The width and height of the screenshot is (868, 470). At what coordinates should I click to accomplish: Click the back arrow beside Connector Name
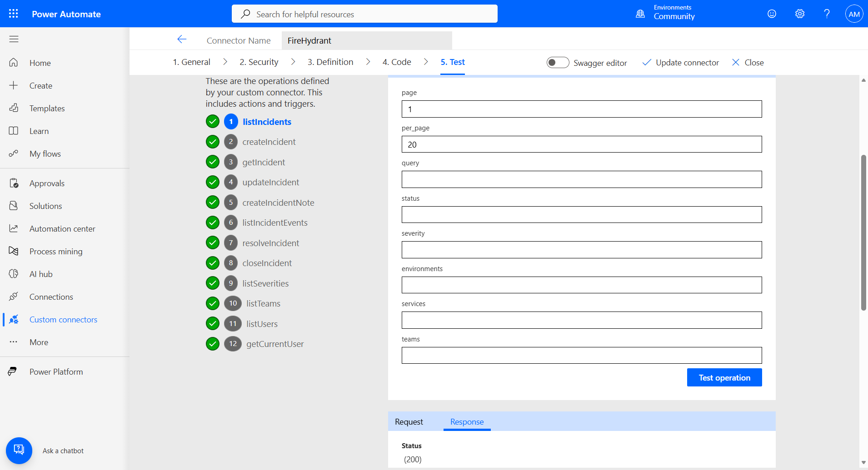click(x=182, y=40)
